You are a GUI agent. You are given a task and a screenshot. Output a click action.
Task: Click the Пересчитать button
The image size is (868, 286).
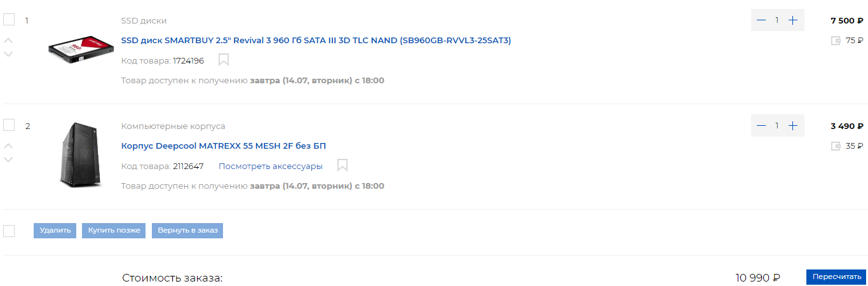pos(837,277)
